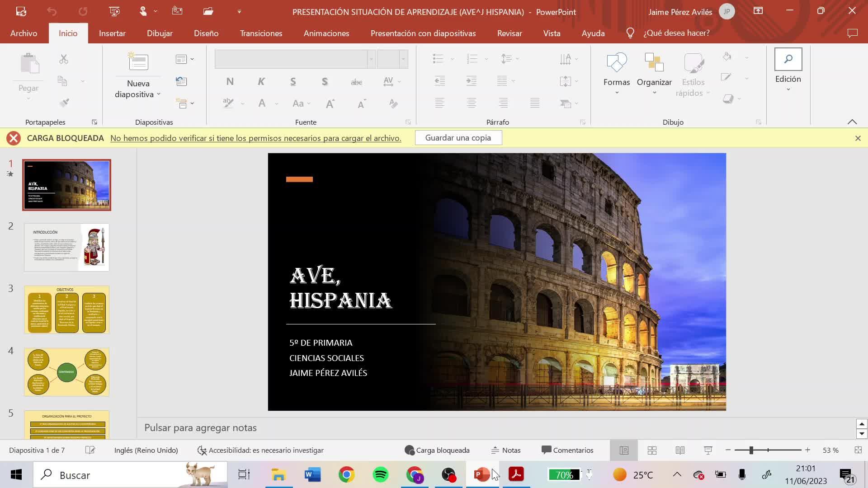This screenshot has width=868, height=488.
Task: Click the Edición search icon
Action: point(788,60)
